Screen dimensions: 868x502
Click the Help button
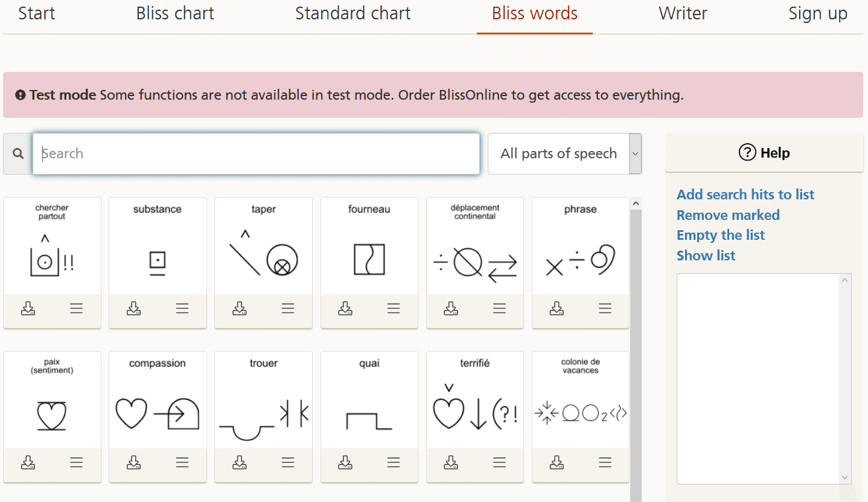[x=764, y=153]
